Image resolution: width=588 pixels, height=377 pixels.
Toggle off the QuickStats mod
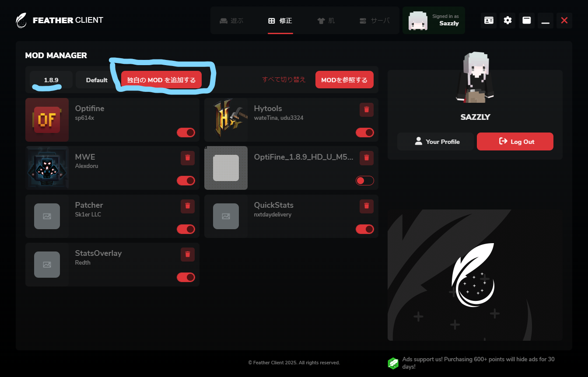point(365,229)
